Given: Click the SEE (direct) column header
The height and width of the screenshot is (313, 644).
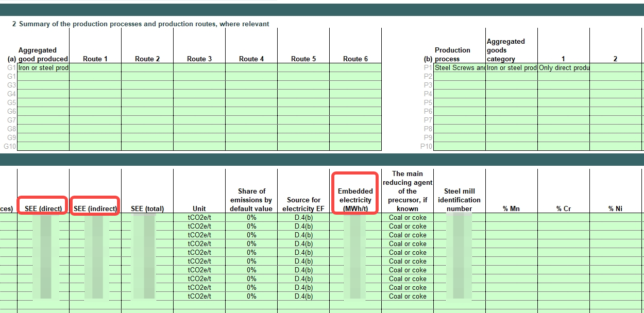Looking at the screenshot, I should [43, 208].
